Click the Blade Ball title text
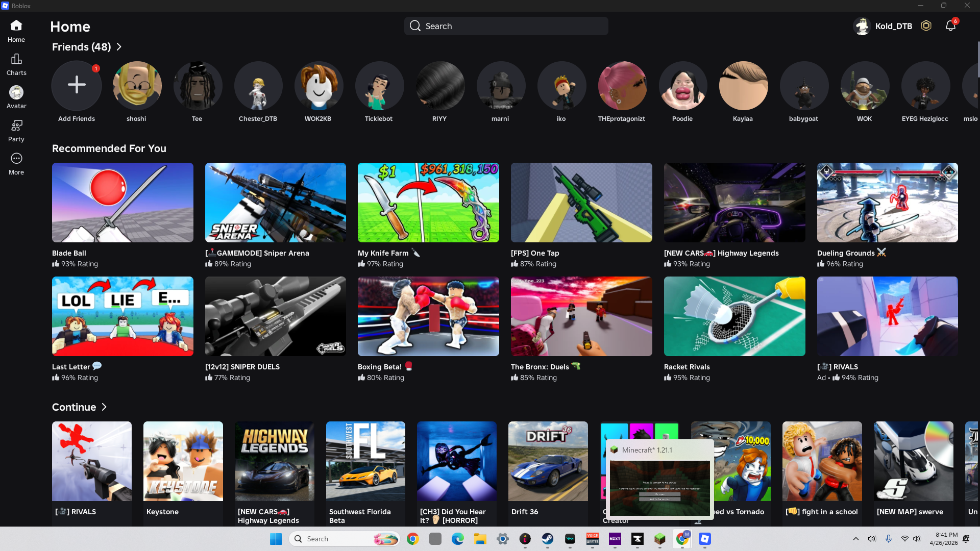Screen dimensions: 980x551 click(69, 253)
